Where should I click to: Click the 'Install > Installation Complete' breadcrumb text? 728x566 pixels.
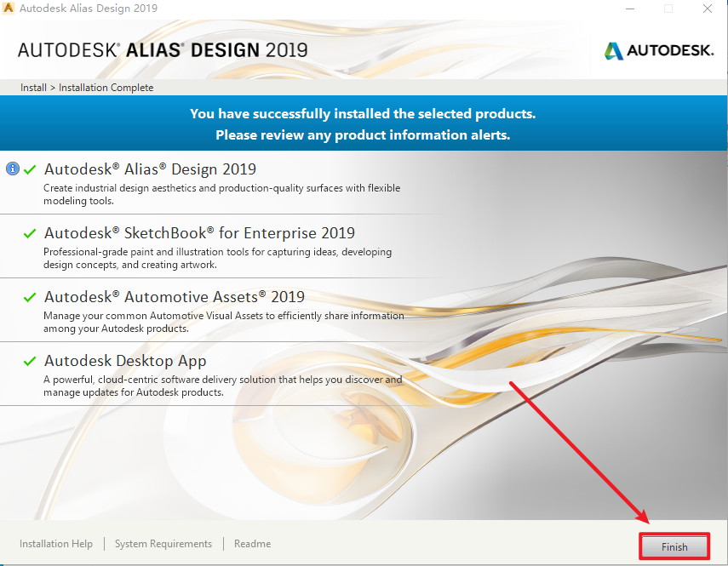click(x=87, y=88)
